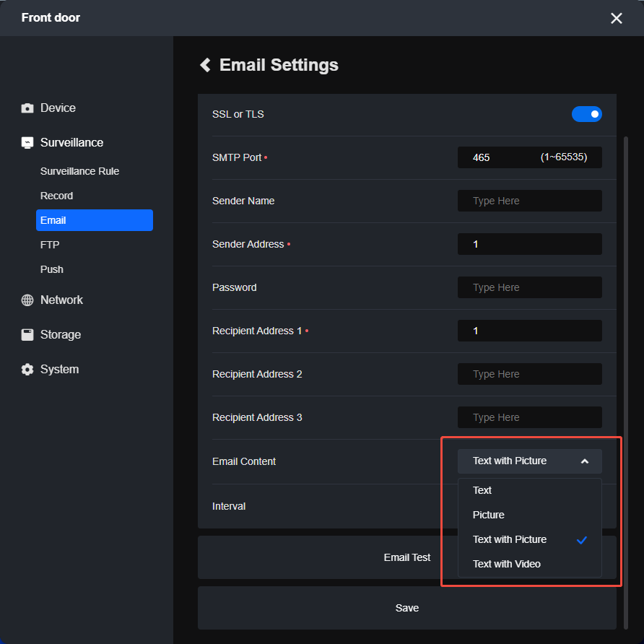Expand the Surveillance section label
This screenshot has width=644, height=644.
point(72,142)
